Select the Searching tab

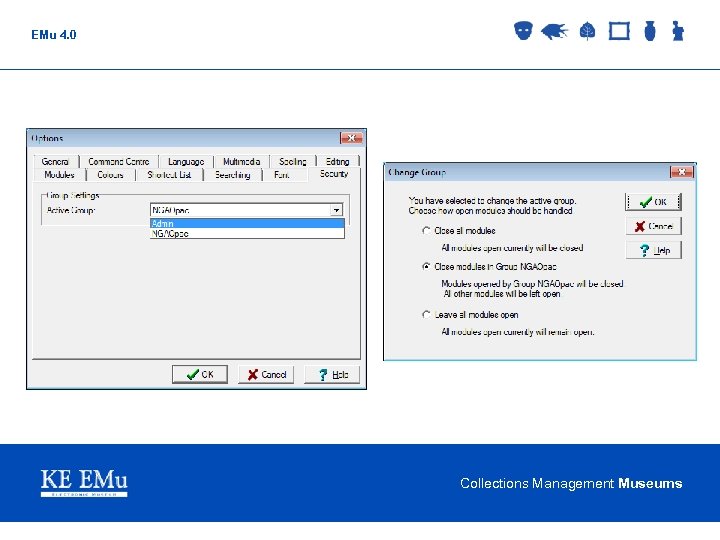click(233, 175)
